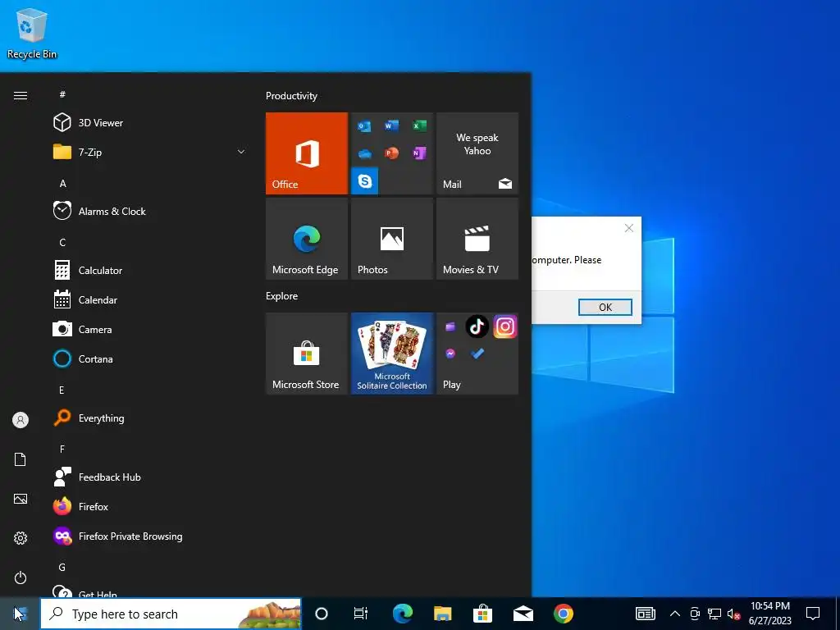The height and width of the screenshot is (630, 840).
Task: Open the 3D Viewer app
Action: tap(149, 123)
